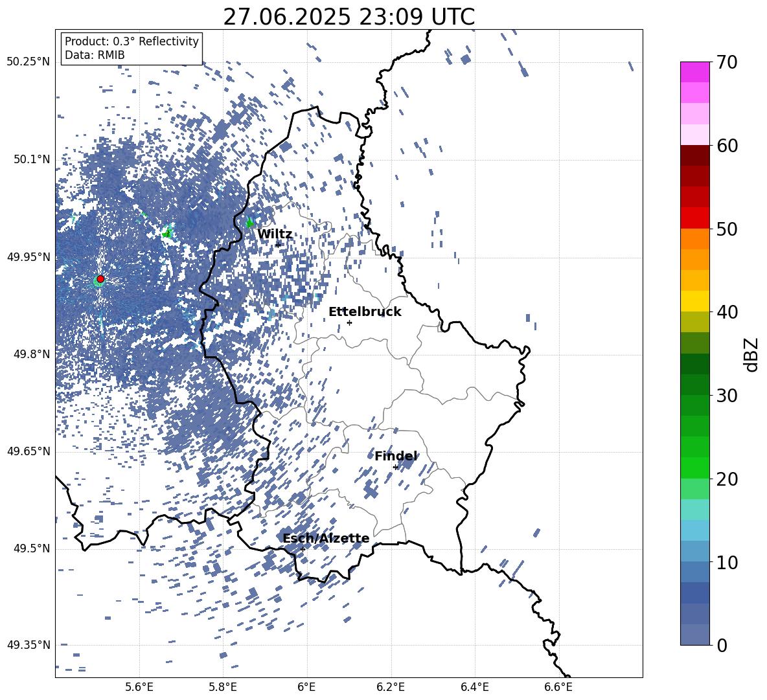Click the 5.8°E longitude label

[x=223, y=687]
